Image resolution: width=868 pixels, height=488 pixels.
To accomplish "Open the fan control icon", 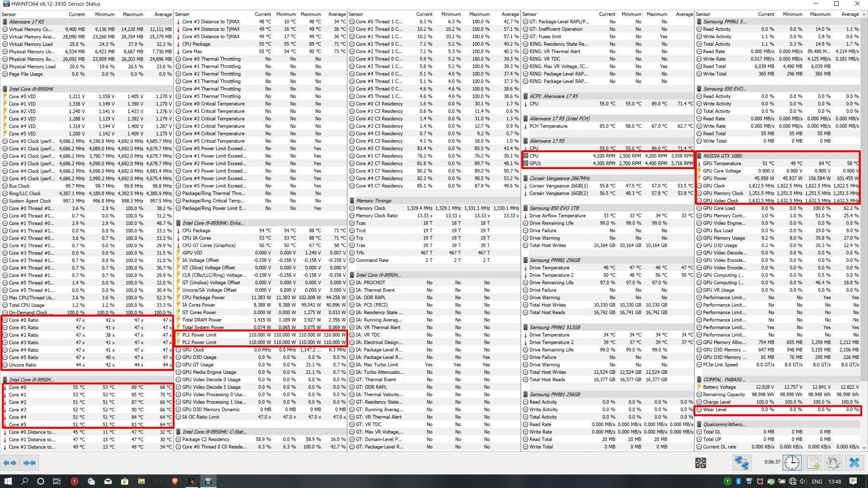I will pyautogui.click(x=701, y=463).
